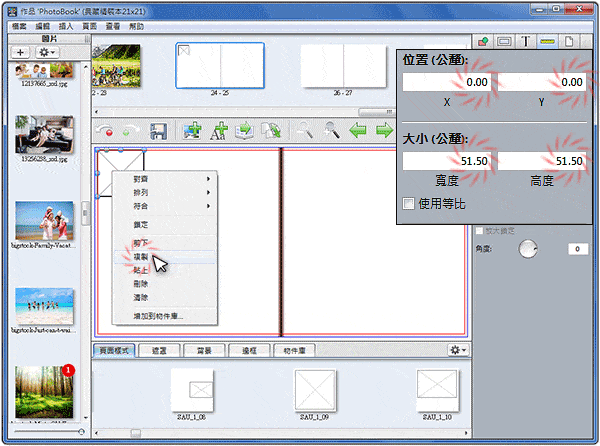The image size is (600, 446).
Task: Open gear dropdown beside the layout tabs
Action: 458,350
